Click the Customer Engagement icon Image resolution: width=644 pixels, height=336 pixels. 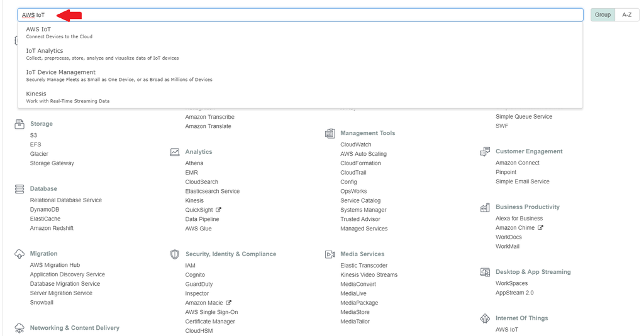click(485, 151)
